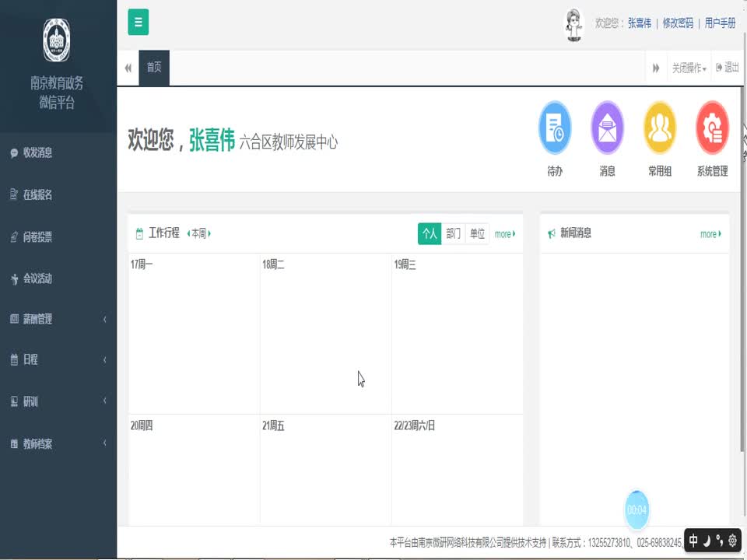
Task: Click the blue 00:04 timer circle
Action: (637, 510)
